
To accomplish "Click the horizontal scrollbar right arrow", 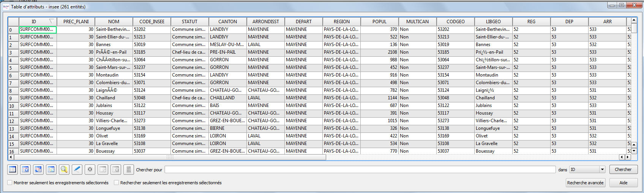I will [x=627, y=157].
